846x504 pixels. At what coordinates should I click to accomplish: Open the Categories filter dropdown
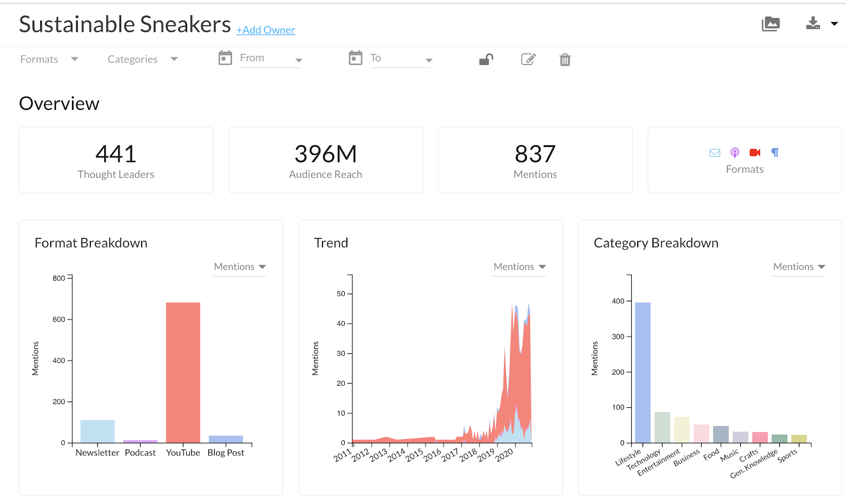tap(143, 59)
